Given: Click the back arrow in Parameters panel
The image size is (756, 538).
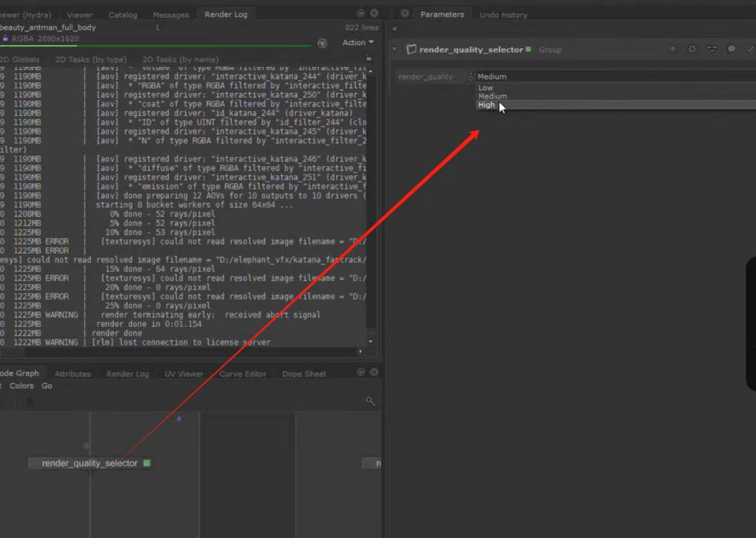Looking at the screenshot, I should click(394, 29).
